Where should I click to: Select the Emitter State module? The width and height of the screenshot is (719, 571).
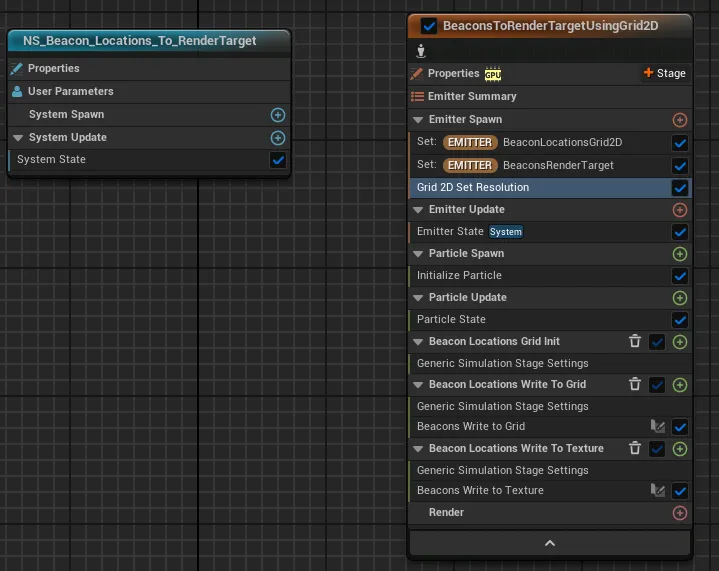tap(550, 232)
